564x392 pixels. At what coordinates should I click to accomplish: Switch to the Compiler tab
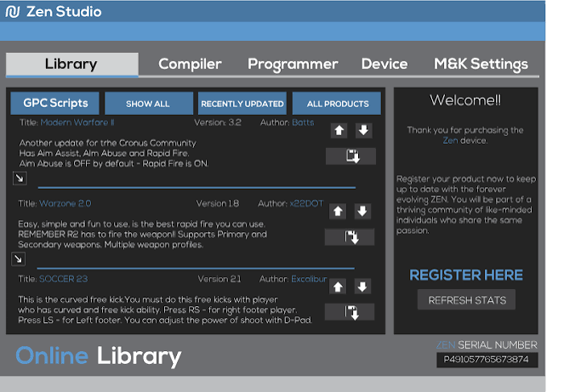coord(190,64)
